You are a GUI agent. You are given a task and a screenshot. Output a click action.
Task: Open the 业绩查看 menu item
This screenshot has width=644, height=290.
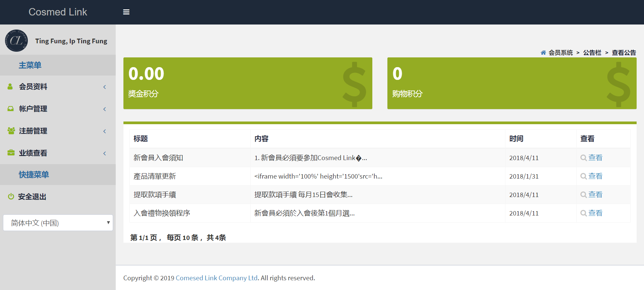[x=58, y=153]
